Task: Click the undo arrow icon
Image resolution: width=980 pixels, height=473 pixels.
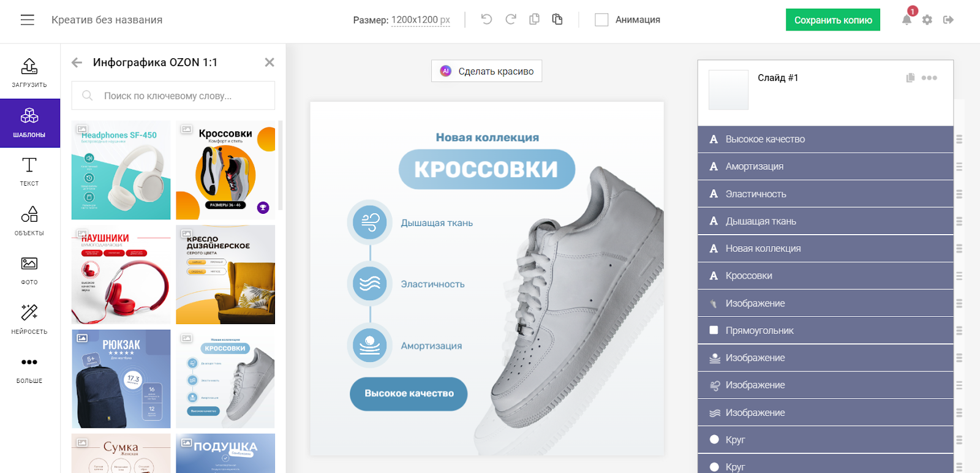Action: tap(486, 20)
